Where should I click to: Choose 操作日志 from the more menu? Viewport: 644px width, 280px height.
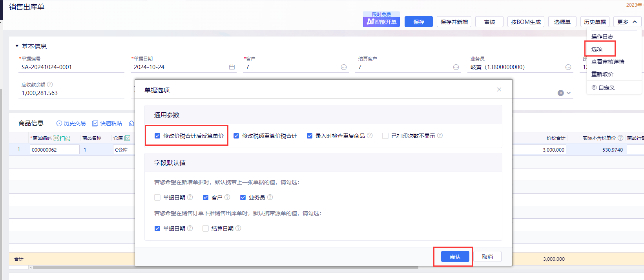click(x=602, y=37)
